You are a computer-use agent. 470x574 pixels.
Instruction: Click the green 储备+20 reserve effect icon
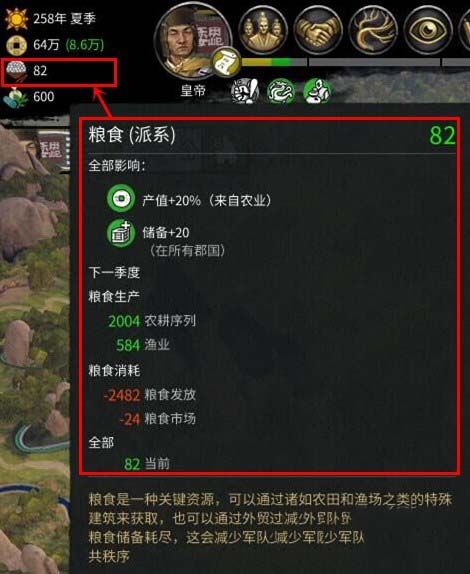pyautogui.click(x=121, y=234)
